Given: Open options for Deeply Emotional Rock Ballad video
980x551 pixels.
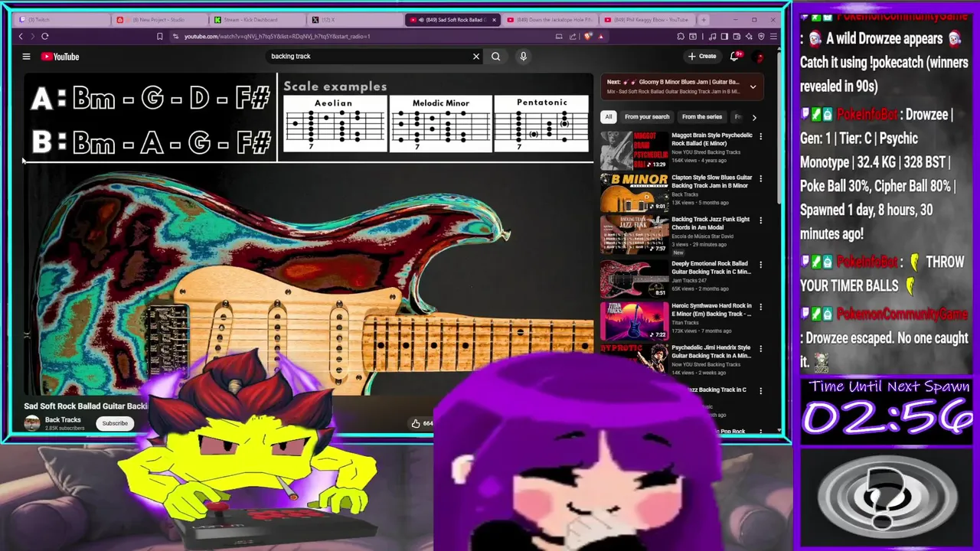Looking at the screenshot, I should [x=760, y=265].
